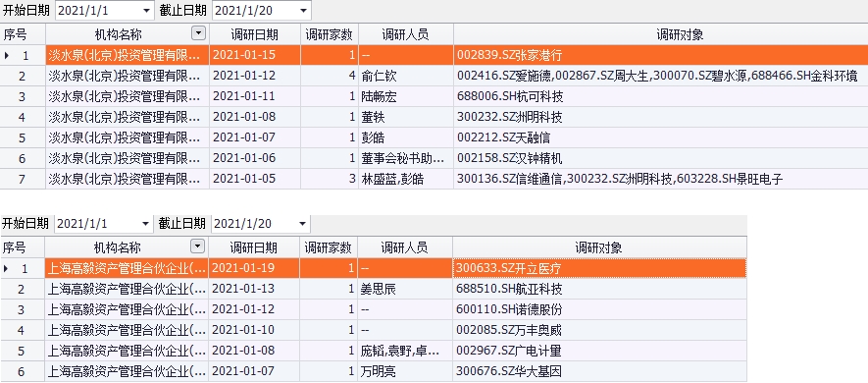
Task: Select the 002967.SZ广电计量 cell
Action: pos(599,351)
